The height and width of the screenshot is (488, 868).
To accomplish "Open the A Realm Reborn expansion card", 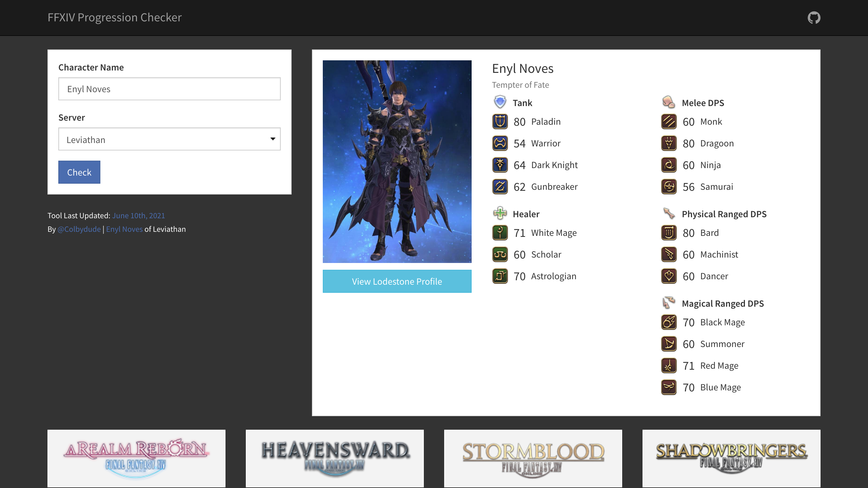I will coord(136,459).
